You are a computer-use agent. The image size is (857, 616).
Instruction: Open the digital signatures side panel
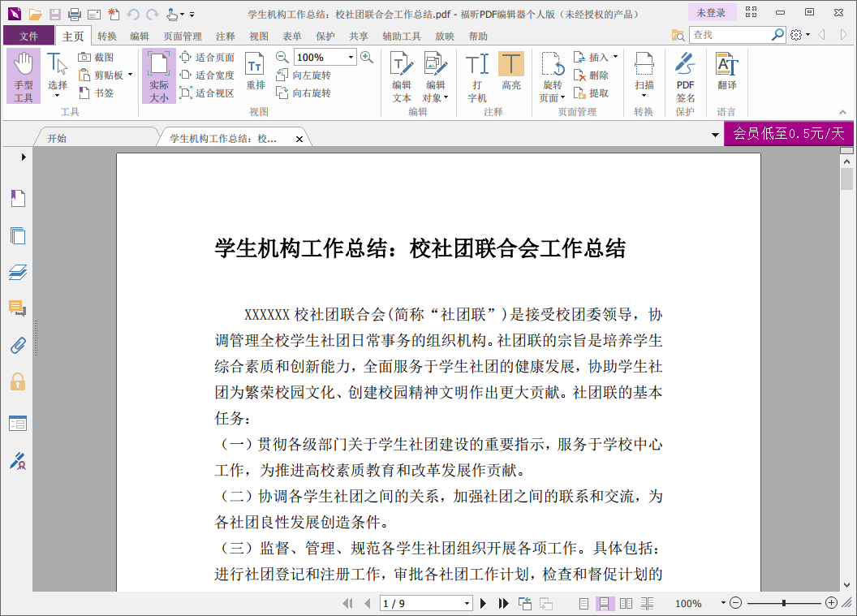18,461
